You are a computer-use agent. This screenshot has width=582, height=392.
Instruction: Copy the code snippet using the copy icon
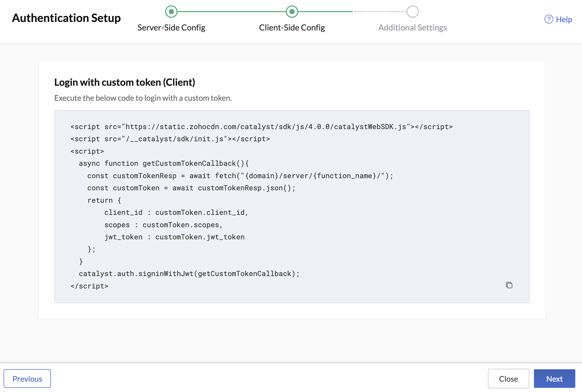point(509,285)
